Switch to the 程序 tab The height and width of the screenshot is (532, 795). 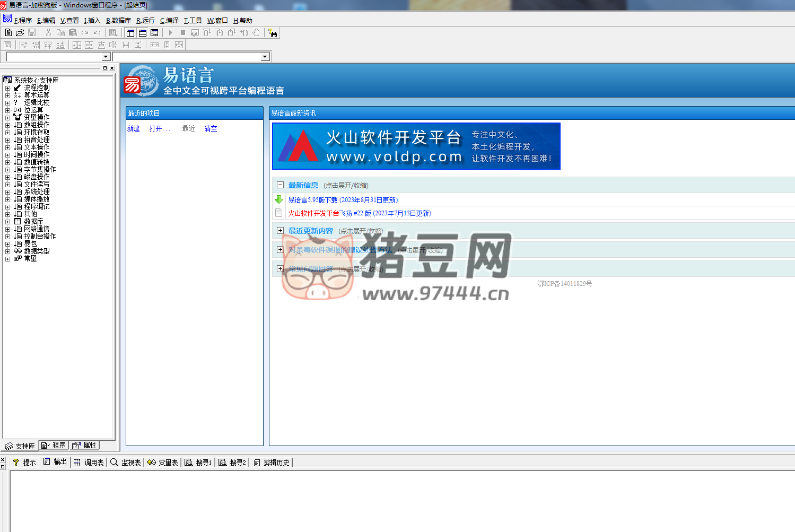click(x=54, y=446)
